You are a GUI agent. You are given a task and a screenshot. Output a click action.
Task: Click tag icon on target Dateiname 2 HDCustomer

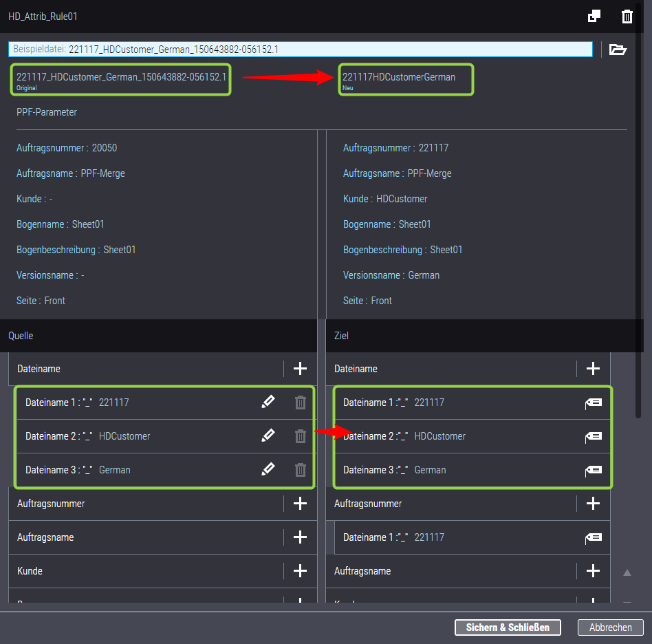pos(594,436)
